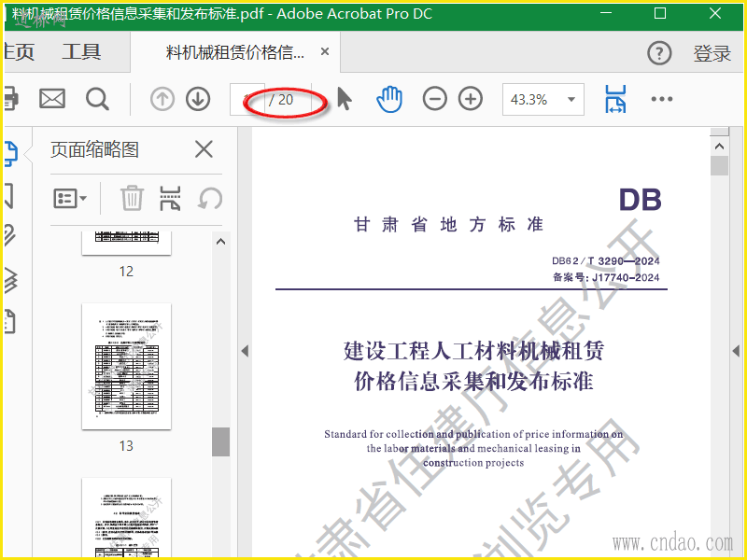Open more tools ellipsis menu
Screen dimensions: 747x560
pyautogui.click(x=662, y=99)
